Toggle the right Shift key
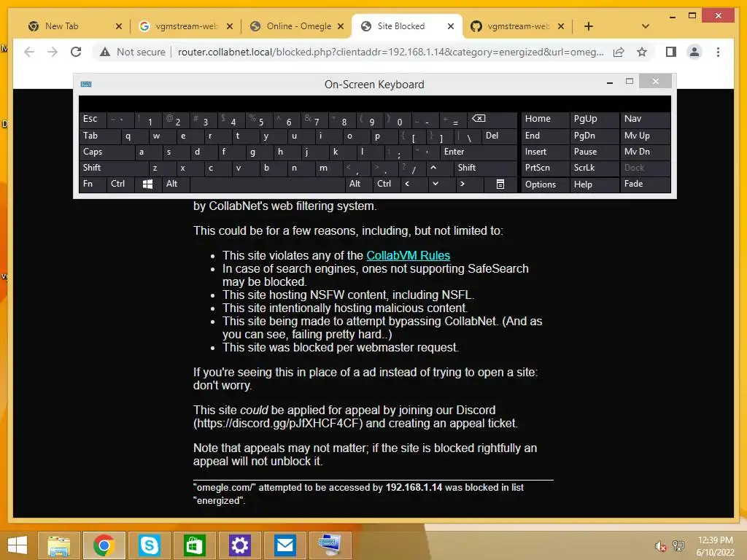The height and width of the screenshot is (560, 747). [x=485, y=168]
